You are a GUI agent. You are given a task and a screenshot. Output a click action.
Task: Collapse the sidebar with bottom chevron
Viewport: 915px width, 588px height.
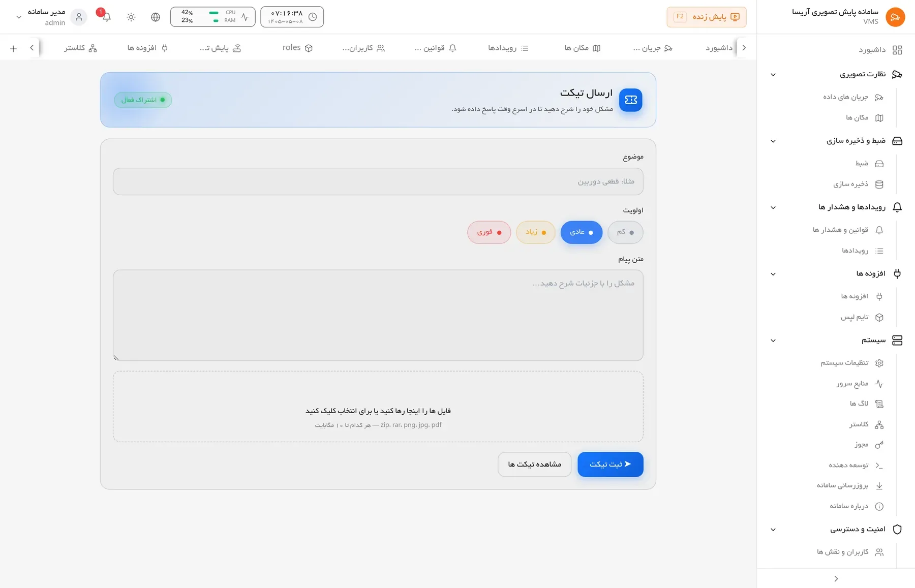pyautogui.click(x=836, y=579)
